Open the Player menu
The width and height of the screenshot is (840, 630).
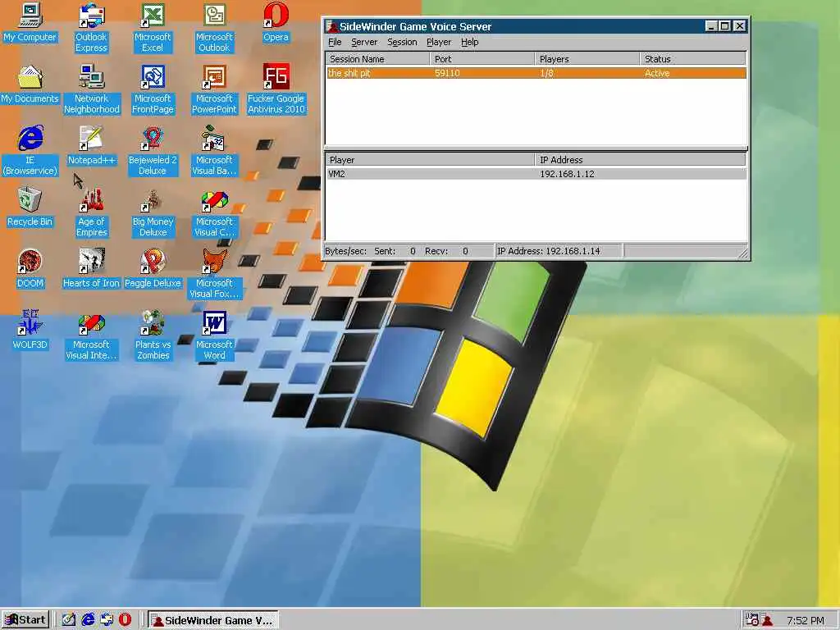pyautogui.click(x=439, y=42)
